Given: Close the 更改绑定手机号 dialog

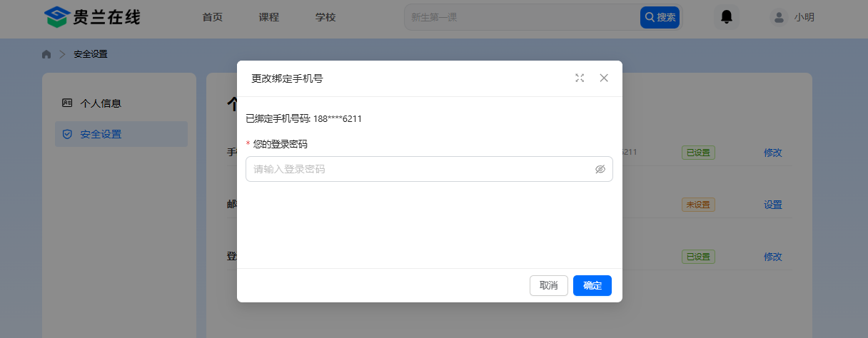Looking at the screenshot, I should [x=604, y=78].
